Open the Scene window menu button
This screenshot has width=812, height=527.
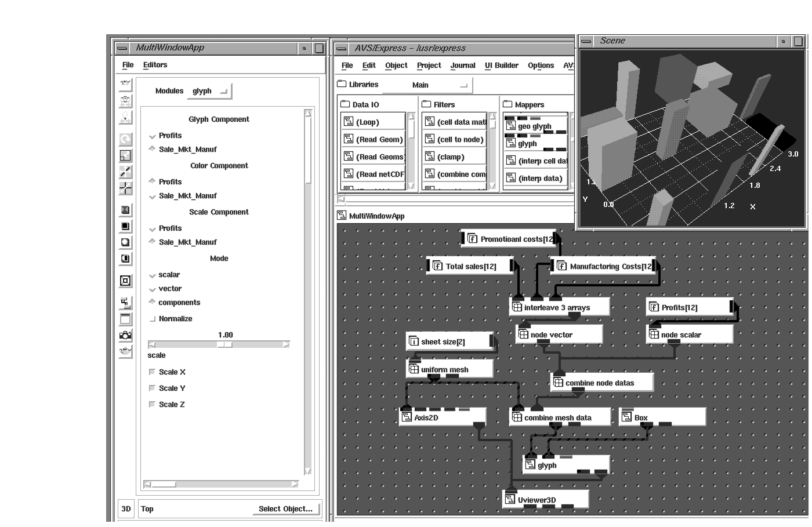pyautogui.click(x=586, y=41)
